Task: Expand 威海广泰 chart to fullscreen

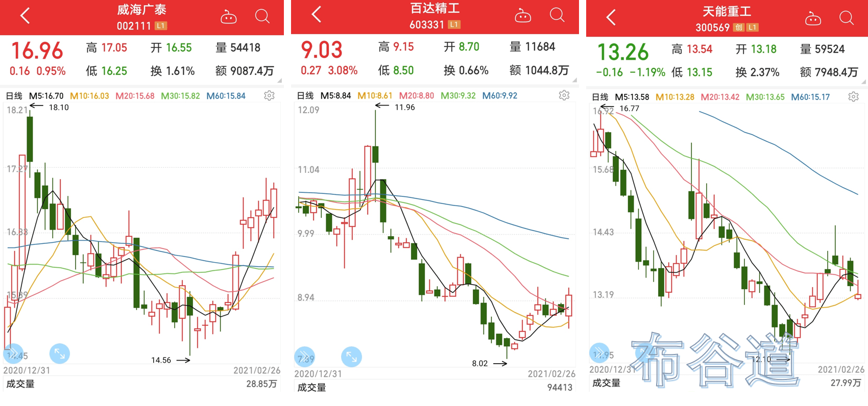Action: point(60,353)
